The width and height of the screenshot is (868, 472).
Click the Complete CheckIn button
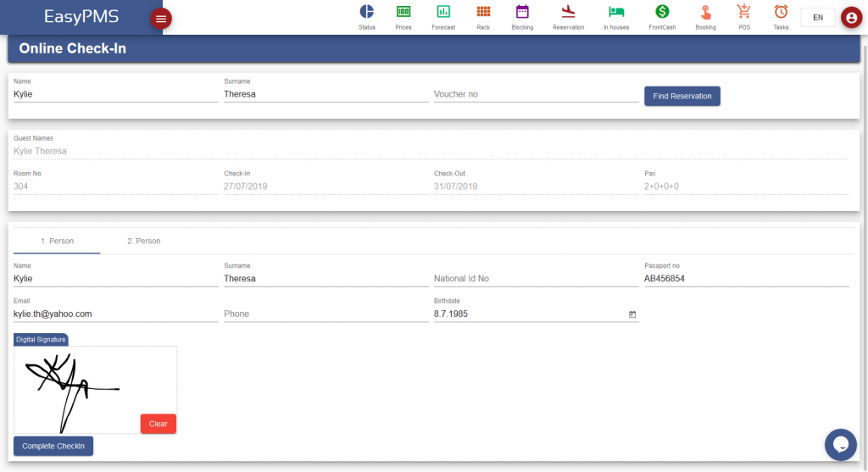click(53, 446)
